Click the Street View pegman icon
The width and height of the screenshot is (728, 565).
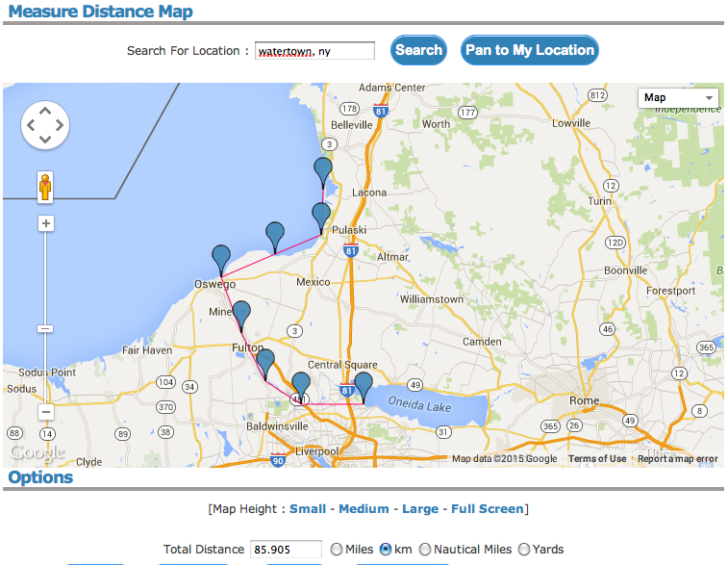coord(45,187)
